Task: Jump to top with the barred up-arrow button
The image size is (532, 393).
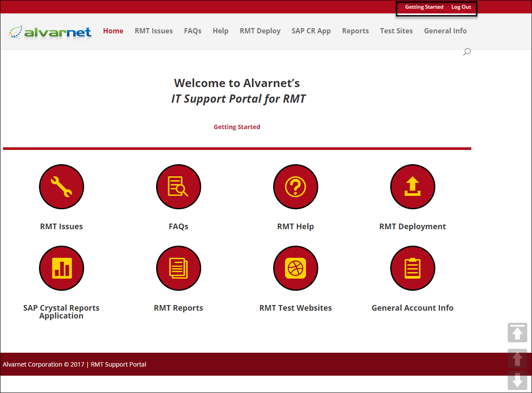Action: [517, 333]
